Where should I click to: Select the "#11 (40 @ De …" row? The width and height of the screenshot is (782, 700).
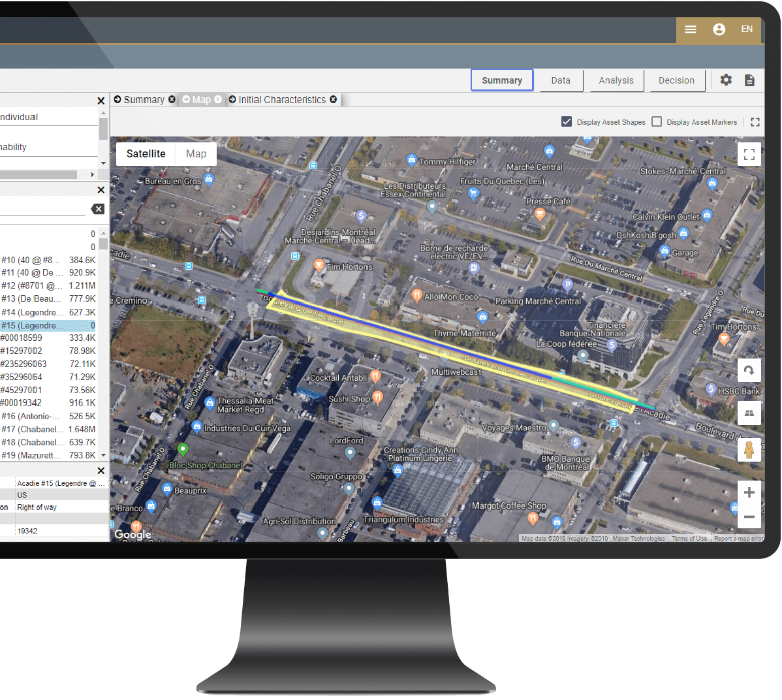(x=48, y=272)
